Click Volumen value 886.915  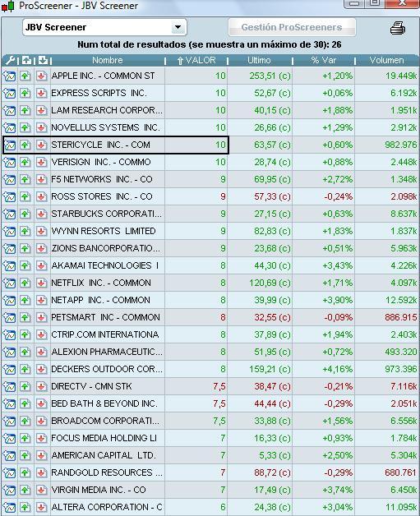pos(401,317)
